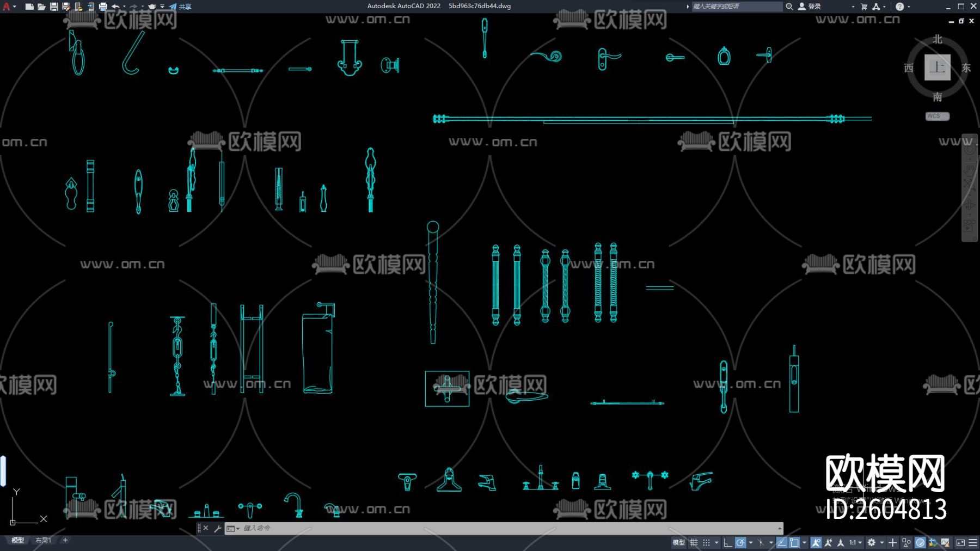Expand the sign-in account dropdown arrow

tap(853, 7)
